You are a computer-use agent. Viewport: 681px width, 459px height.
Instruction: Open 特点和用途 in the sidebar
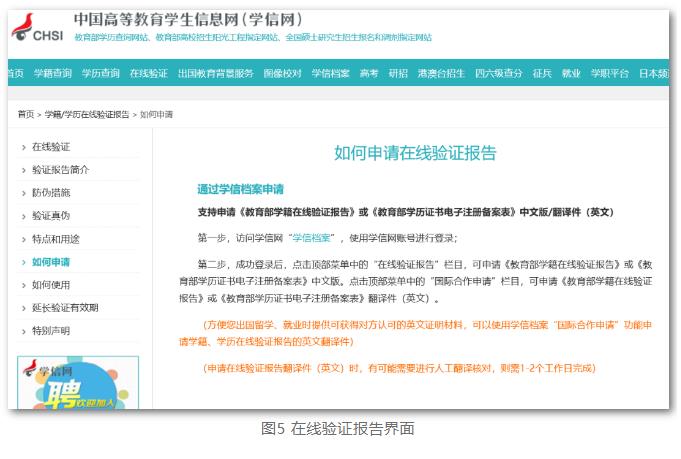point(56,239)
